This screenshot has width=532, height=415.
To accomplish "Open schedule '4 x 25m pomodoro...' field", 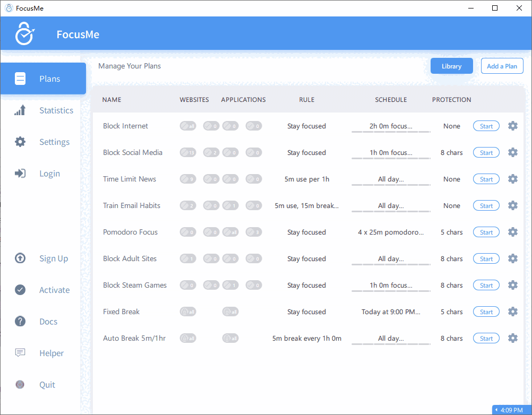I will pos(391,232).
